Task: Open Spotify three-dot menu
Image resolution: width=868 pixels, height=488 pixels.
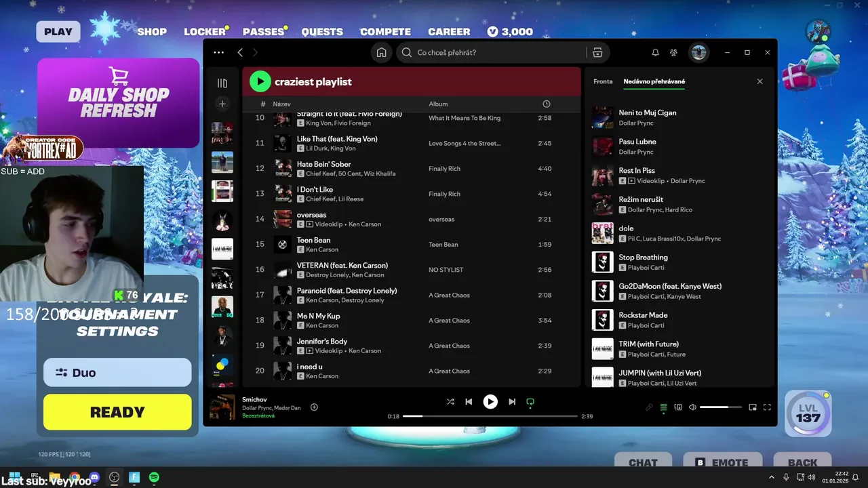Action: (218, 52)
